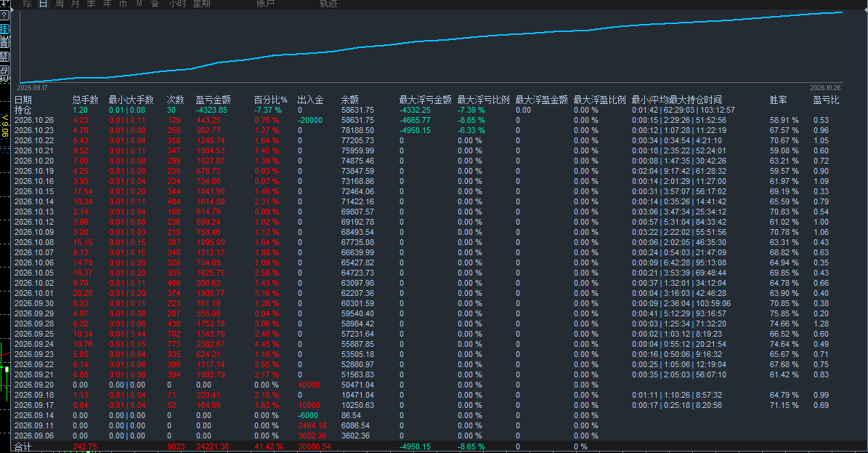Click the 最大浮亏比例 column header
This screenshot has height=453, width=868.
click(483, 100)
